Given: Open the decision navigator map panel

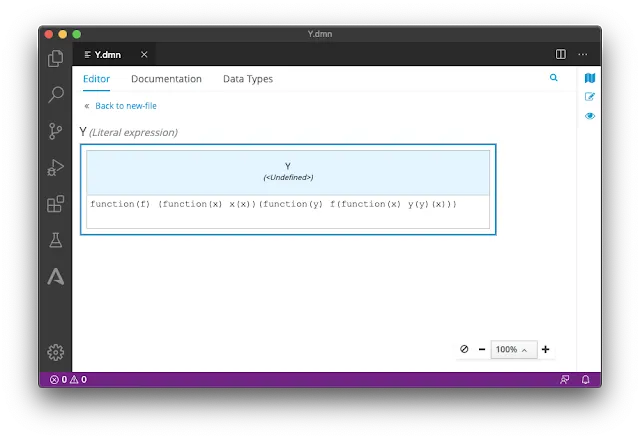Looking at the screenshot, I should pyautogui.click(x=590, y=78).
